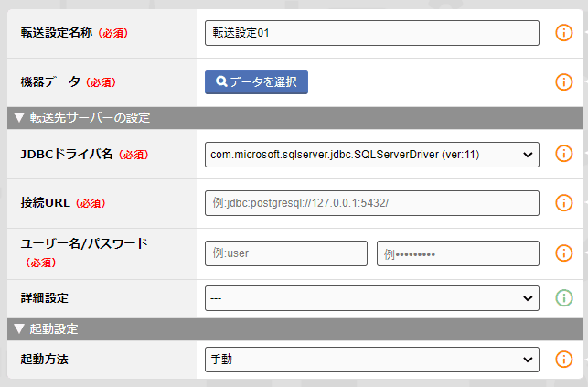Focus the 転送設定名称 text field
This screenshot has width=588, height=387.
(x=372, y=33)
